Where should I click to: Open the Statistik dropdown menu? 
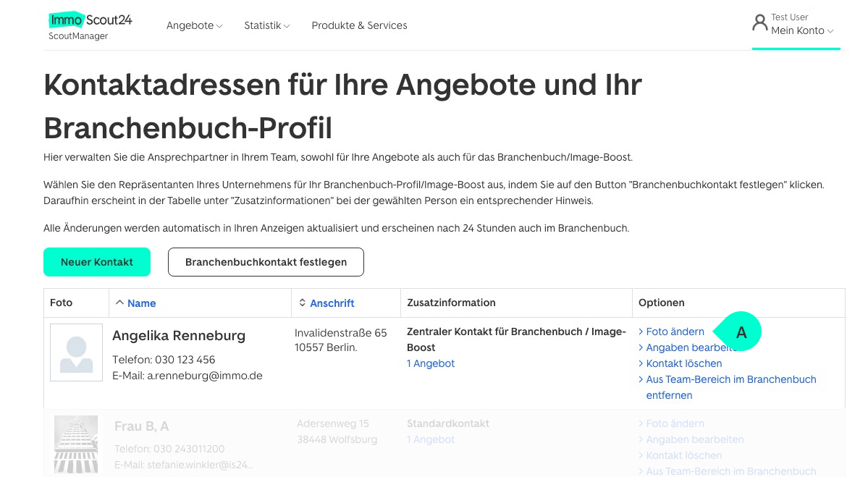tap(266, 25)
